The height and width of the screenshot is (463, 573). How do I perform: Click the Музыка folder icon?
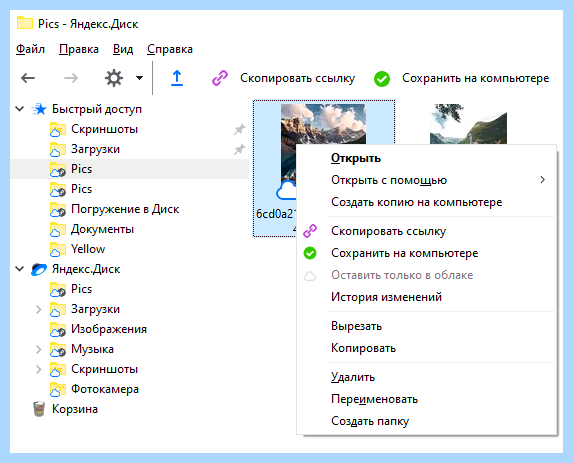(x=58, y=349)
